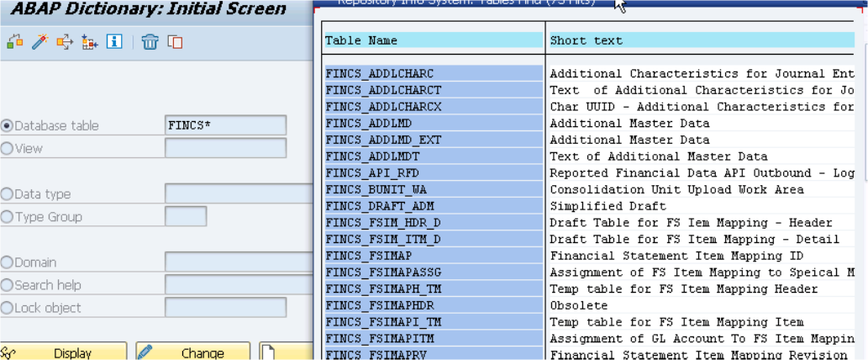
Task: Open the blue Information icon
Action: click(114, 42)
